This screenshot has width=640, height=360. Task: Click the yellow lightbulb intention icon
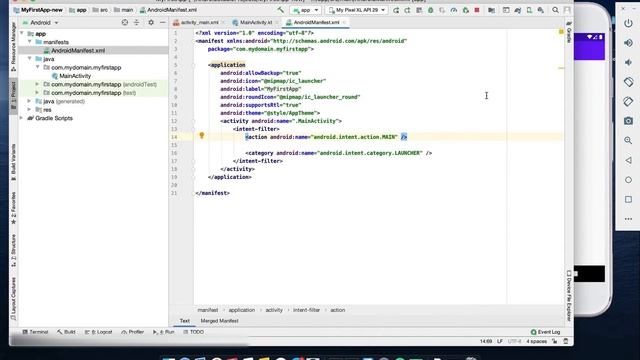(x=202, y=136)
